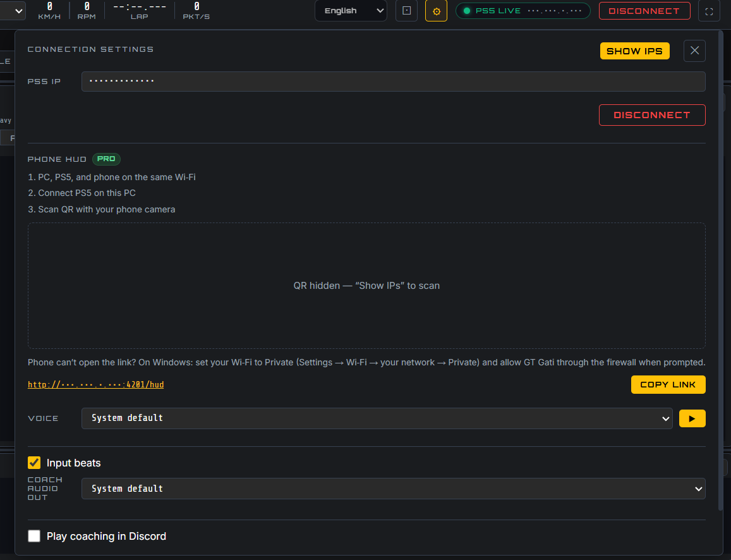Open the English language dropdown

pos(351,11)
